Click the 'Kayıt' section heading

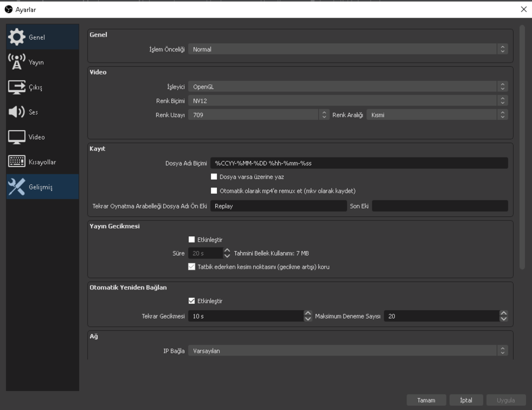tap(98, 148)
